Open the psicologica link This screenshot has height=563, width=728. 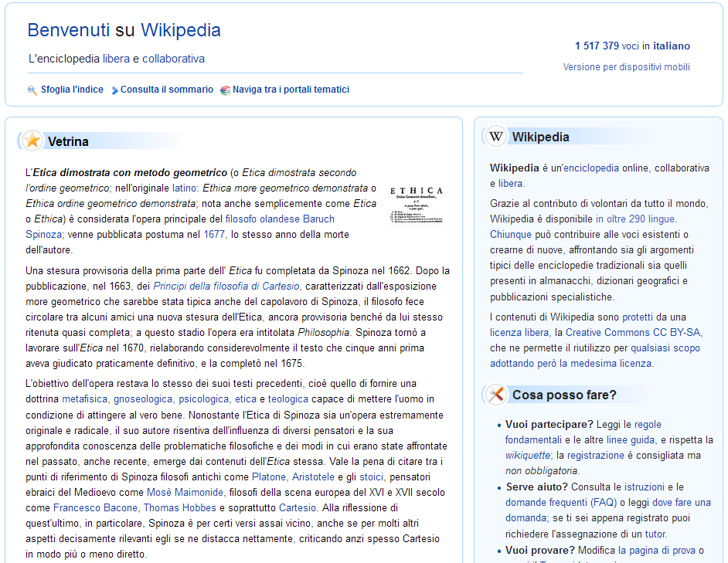(204, 399)
